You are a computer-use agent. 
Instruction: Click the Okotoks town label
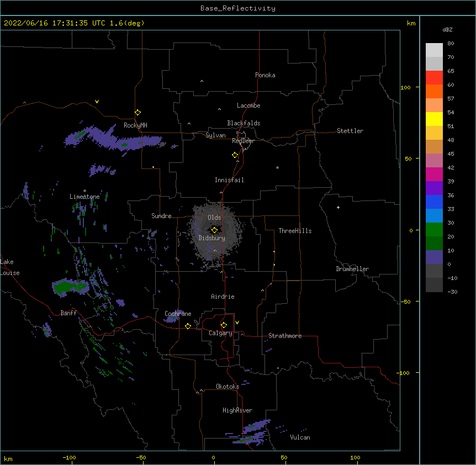[x=228, y=387]
